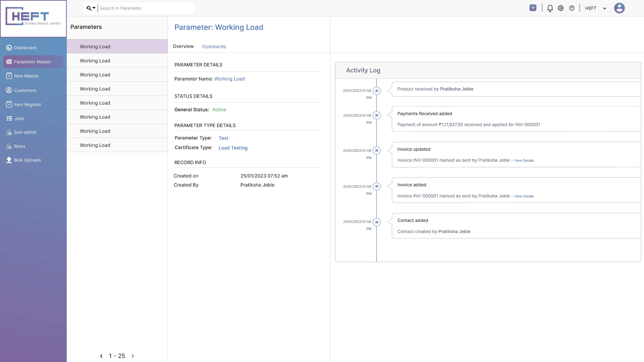Screen dimensions: 644x362
Task: Go to next page of parameters
Action: click(x=133, y=356)
